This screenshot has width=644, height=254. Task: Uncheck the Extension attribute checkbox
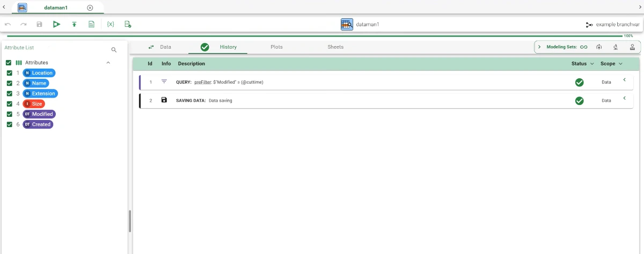click(9, 93)
